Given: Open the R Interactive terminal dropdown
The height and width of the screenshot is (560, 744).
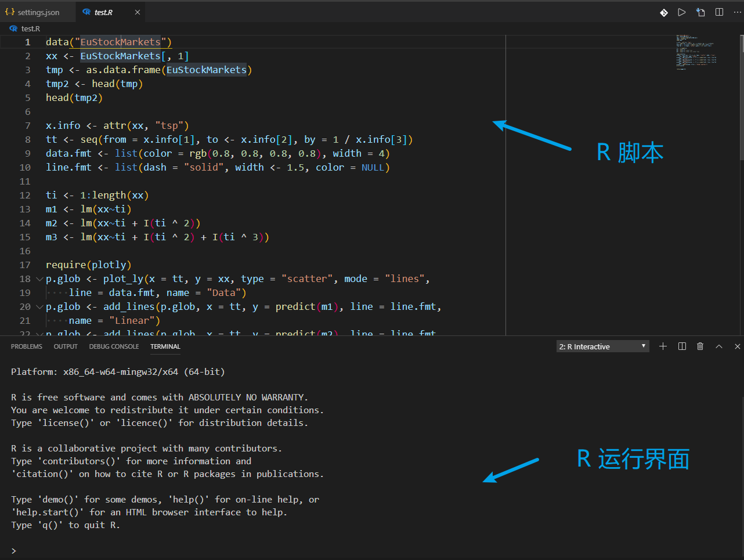Looking at the screenshot, I should click(x=603, y=346).
